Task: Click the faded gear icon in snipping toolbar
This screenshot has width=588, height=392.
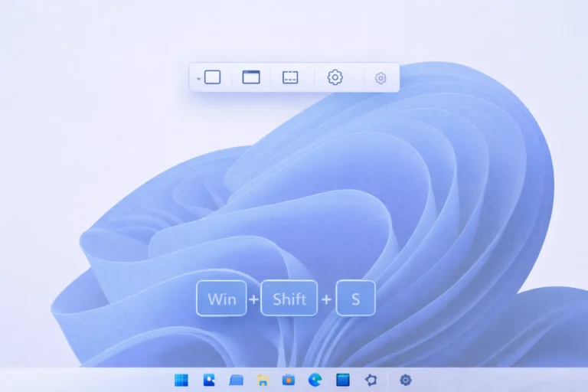Action: [x=381, y=78]
